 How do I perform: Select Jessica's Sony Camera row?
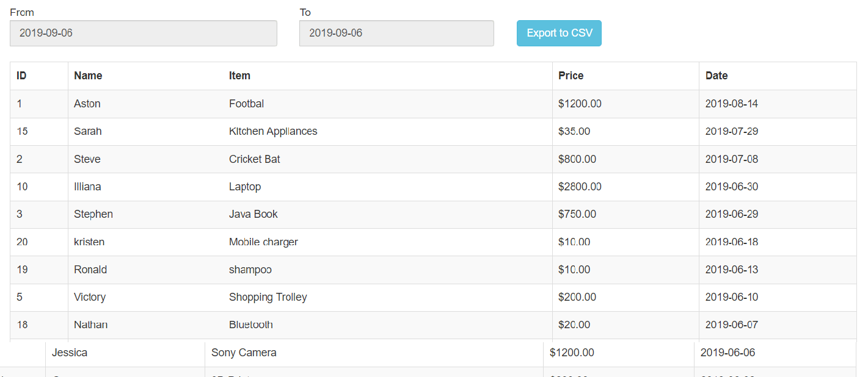pyautogui.click(x=243, y=352)
